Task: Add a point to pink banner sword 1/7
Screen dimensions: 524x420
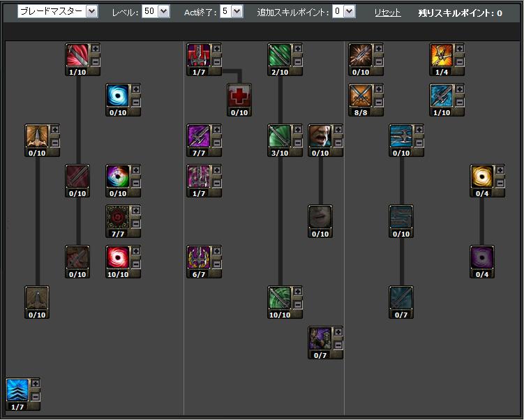Action: point(216,170)
